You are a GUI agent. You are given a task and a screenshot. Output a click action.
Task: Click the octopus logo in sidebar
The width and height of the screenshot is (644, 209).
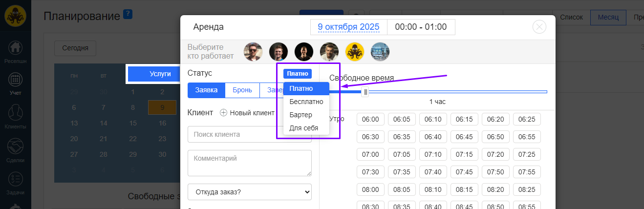15,15
